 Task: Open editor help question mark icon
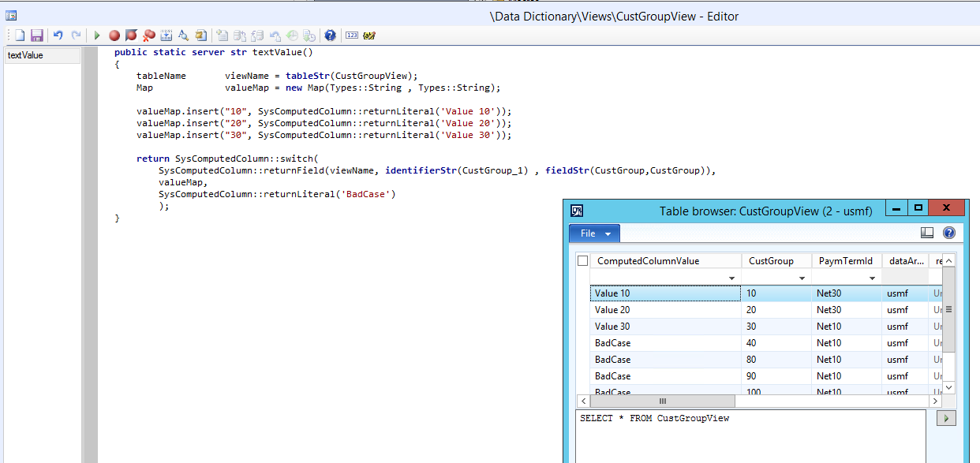tap(330, 35)
